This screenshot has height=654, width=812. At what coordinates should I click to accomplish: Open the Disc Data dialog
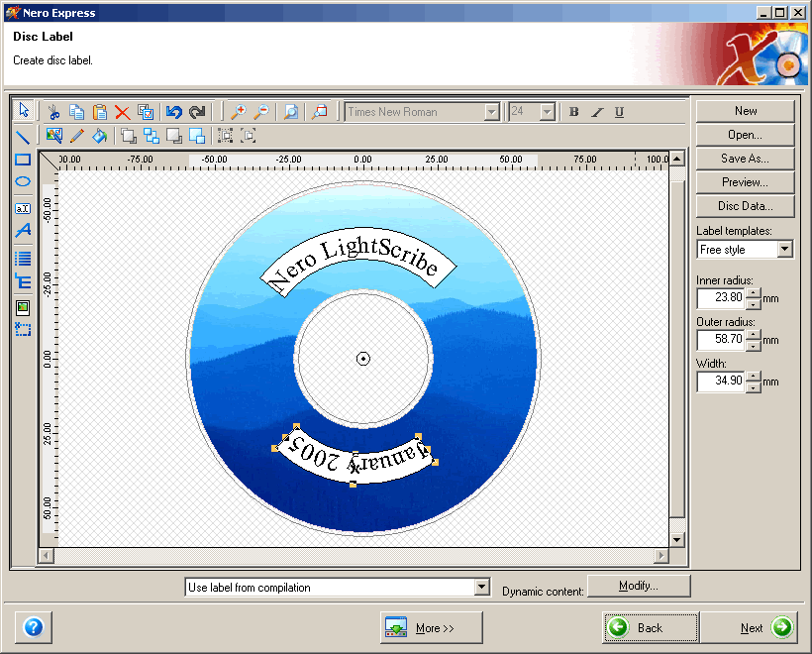pyautogui.click(x=745, y=205)
